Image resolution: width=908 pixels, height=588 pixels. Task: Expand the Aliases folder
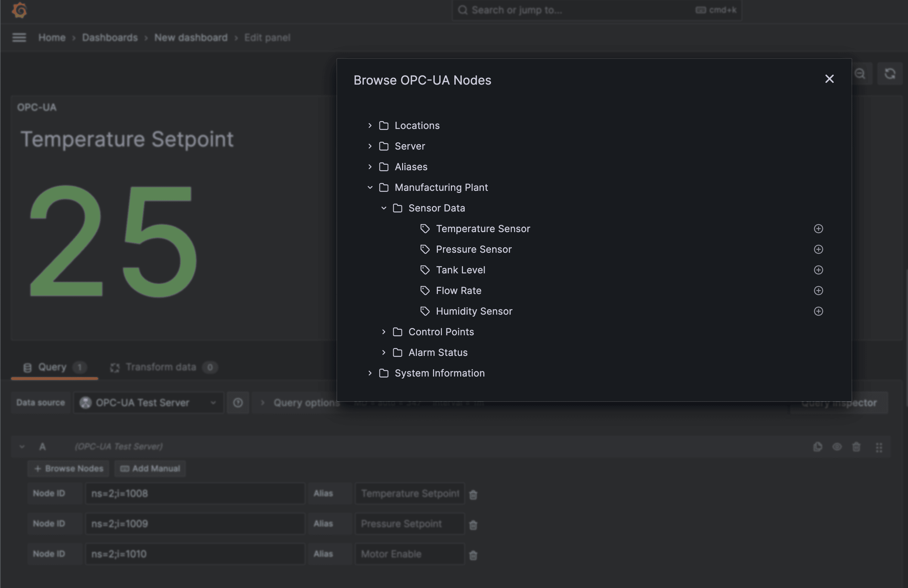pyautogui.click(x=370, y=167)
